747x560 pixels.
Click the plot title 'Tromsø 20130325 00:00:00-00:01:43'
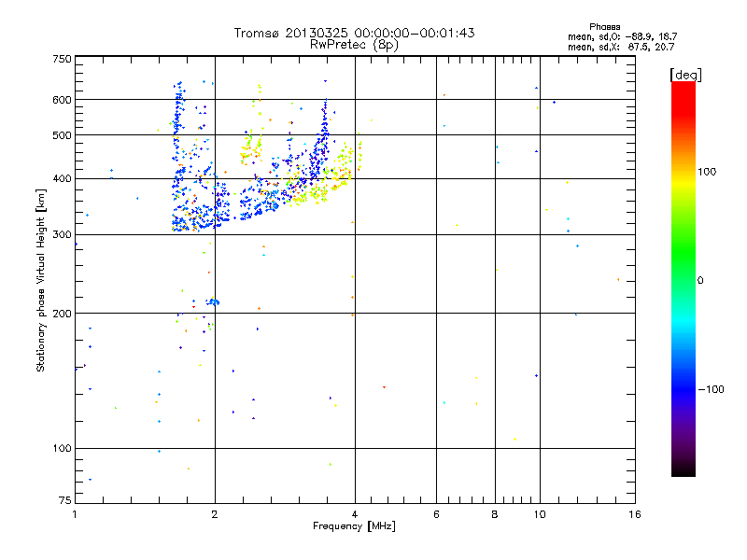point(354,33)
